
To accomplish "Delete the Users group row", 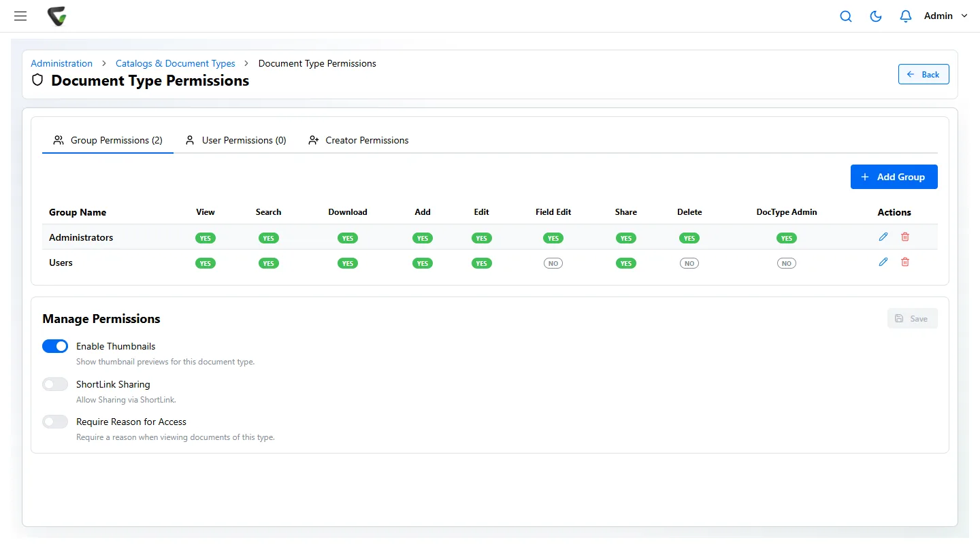I will click(x=905, y=262).
